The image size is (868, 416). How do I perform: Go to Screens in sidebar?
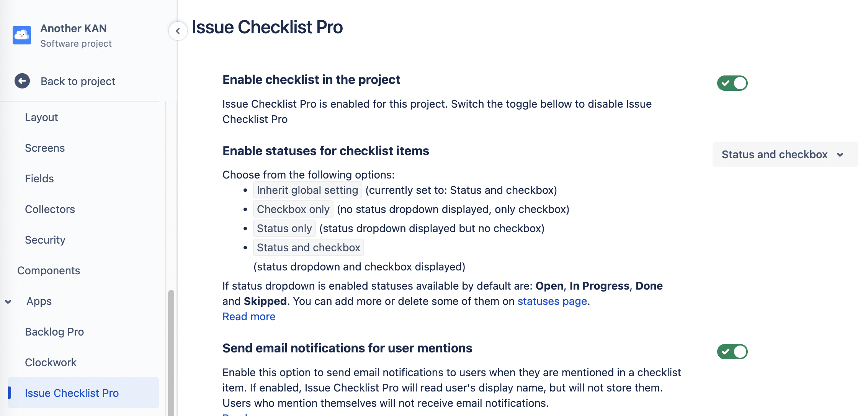pyautogui.click(x=45, y=148)
